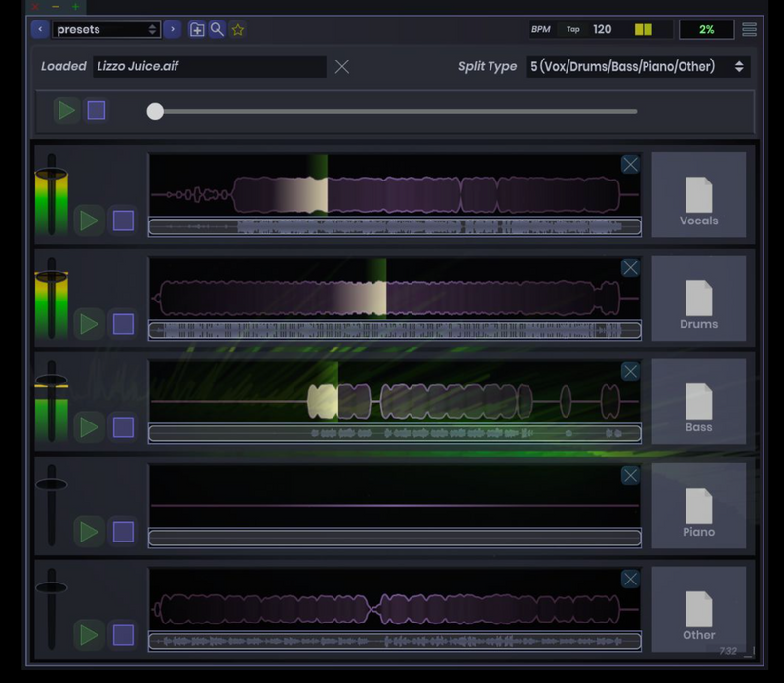Open the hamburger menu at top right
This screenshot has height=683, width=784.
(749, 29)
